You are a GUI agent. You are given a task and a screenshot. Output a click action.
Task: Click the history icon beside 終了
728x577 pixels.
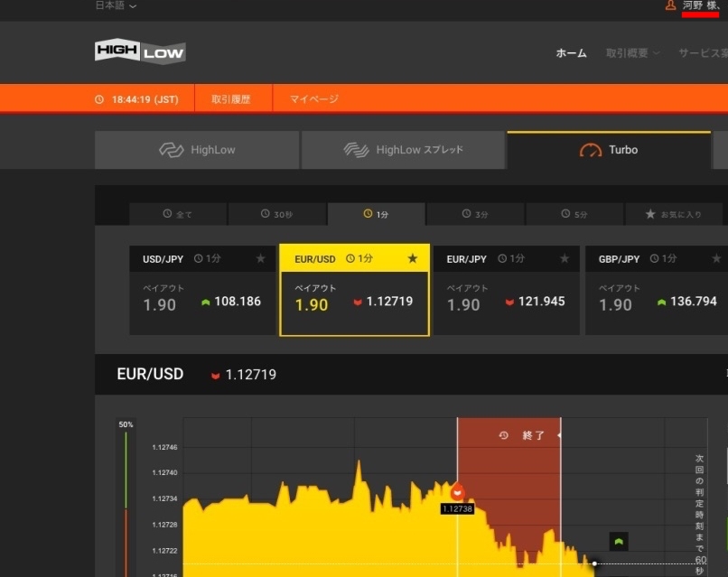coord(504,435)
